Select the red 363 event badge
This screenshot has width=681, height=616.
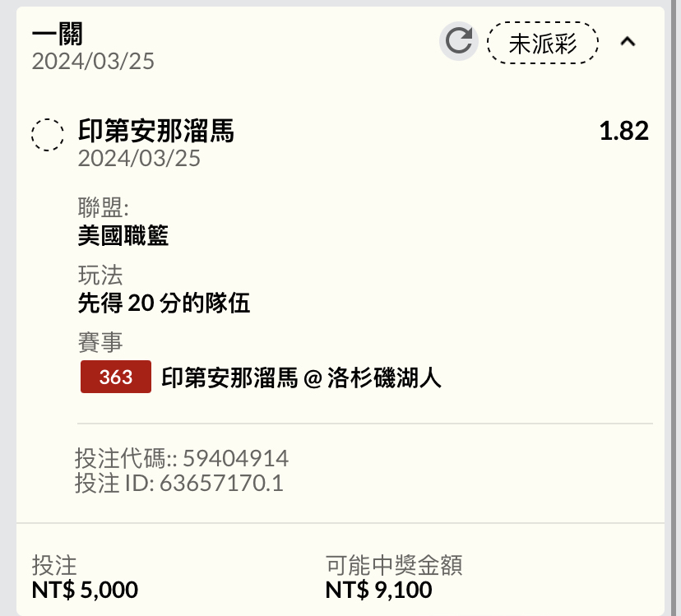click(115, 377)
